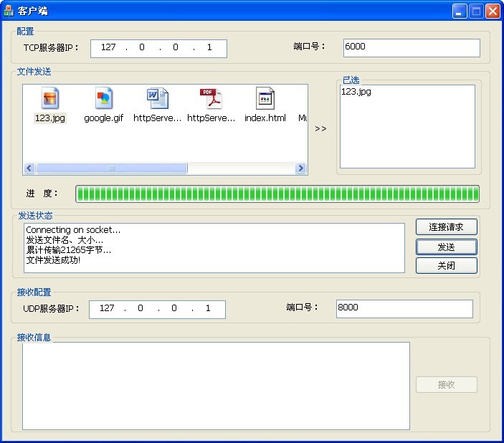Click the 连接请求 button
504x443 pixels.
tap(446, 227)
